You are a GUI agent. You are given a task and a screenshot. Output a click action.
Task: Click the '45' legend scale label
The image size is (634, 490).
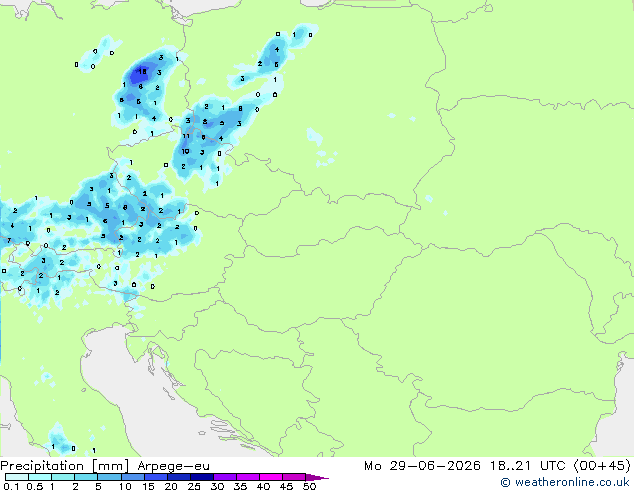point(286,486)
